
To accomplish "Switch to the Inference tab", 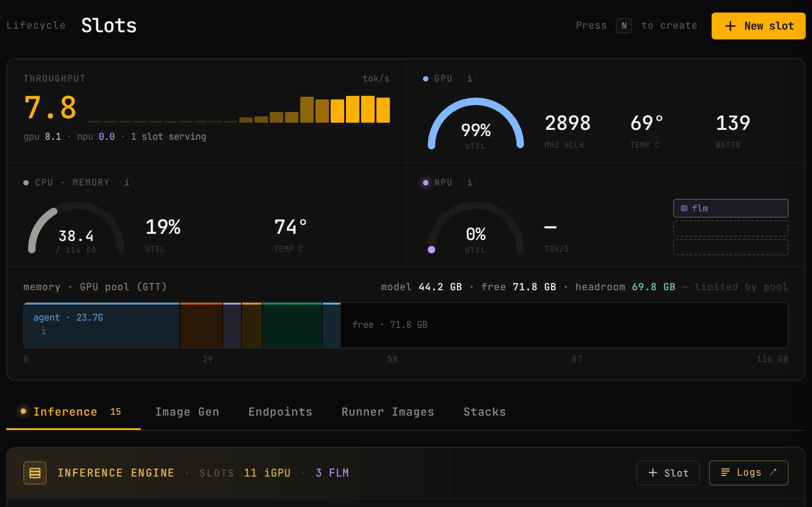I will click(x=73, y=412).
